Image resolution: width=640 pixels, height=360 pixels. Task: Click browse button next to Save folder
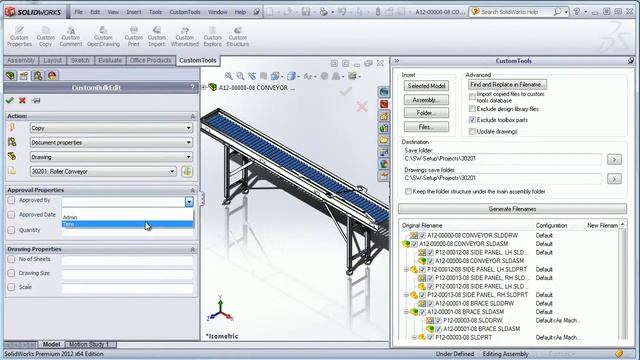coord(614,159)
